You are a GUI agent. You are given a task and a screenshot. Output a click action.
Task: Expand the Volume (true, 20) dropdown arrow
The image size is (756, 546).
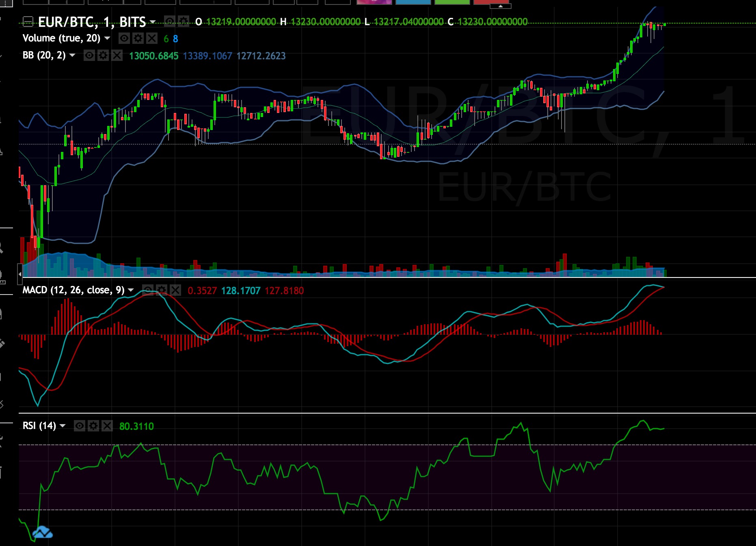[x=107, y=38]
